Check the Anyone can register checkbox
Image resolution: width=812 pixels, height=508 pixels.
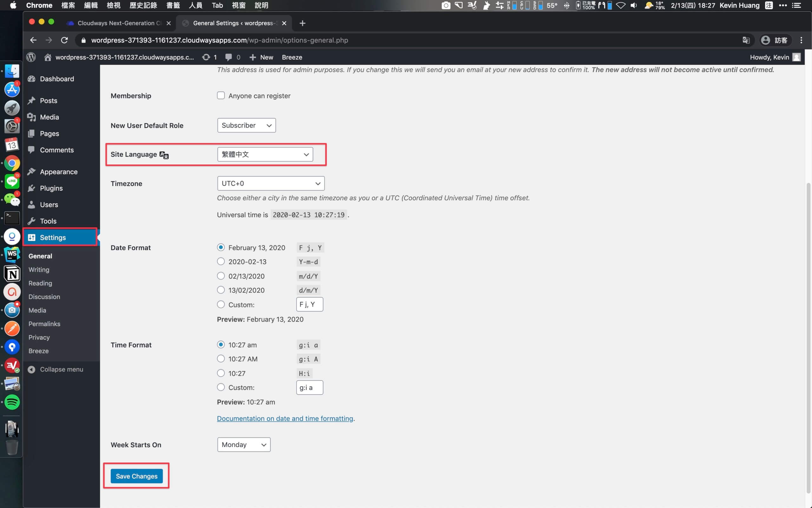point(221,96)
